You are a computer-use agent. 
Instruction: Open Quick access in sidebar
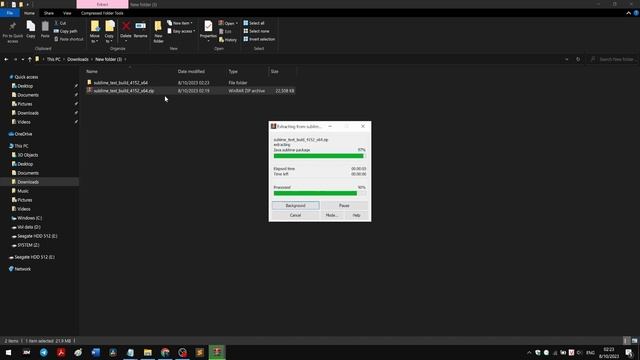click(26, 77)
